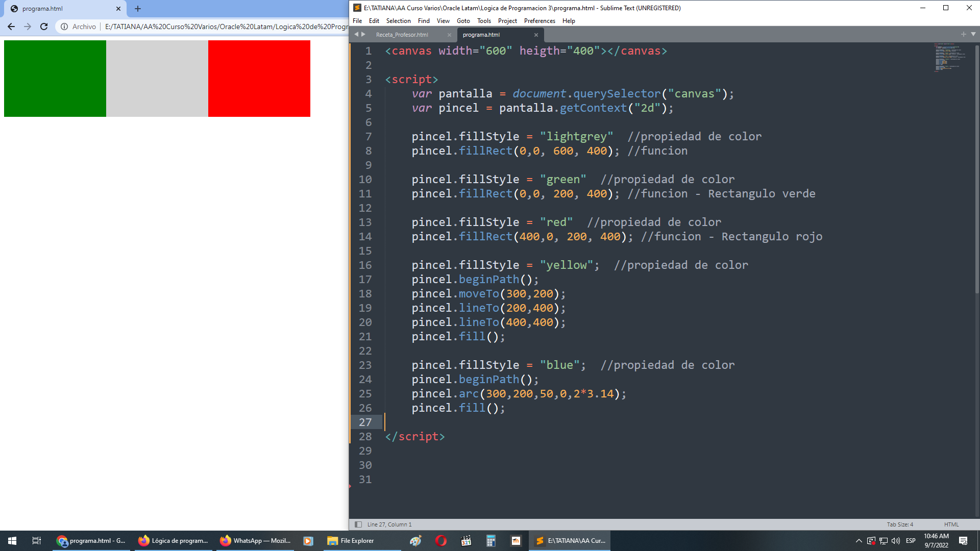
Task: Open the clapperboard video app icon
Action: (466, 541)
